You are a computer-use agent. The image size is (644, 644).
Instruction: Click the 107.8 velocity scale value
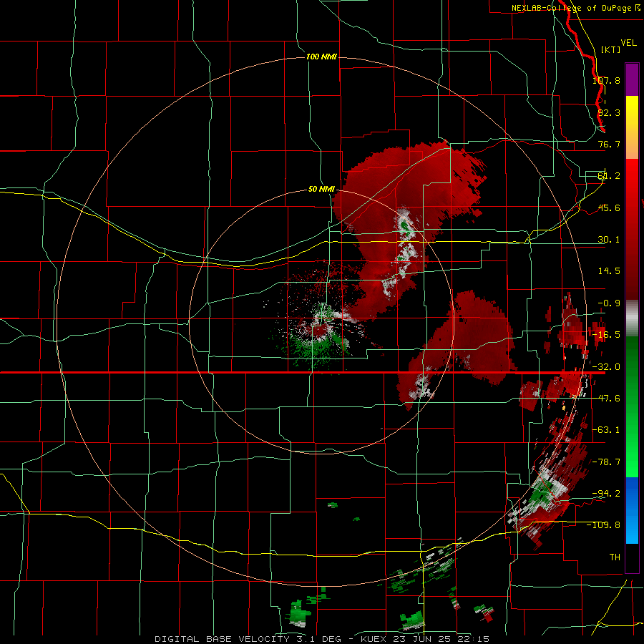[606, 80]
